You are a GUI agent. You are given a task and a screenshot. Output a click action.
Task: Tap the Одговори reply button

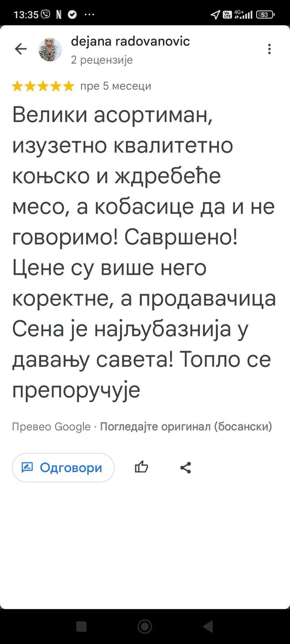(x=63, y=467)
